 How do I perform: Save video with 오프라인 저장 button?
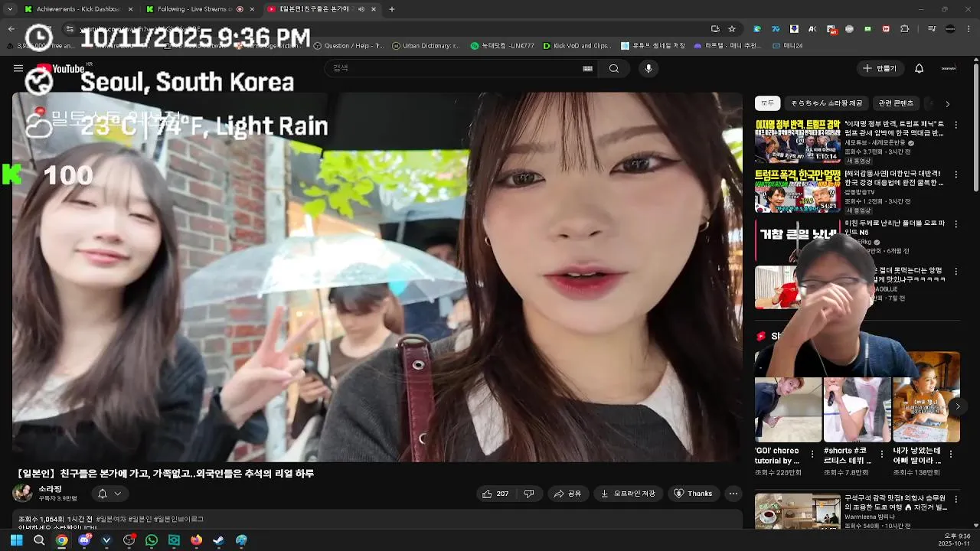pyautogui.click(x=629, y=494)
